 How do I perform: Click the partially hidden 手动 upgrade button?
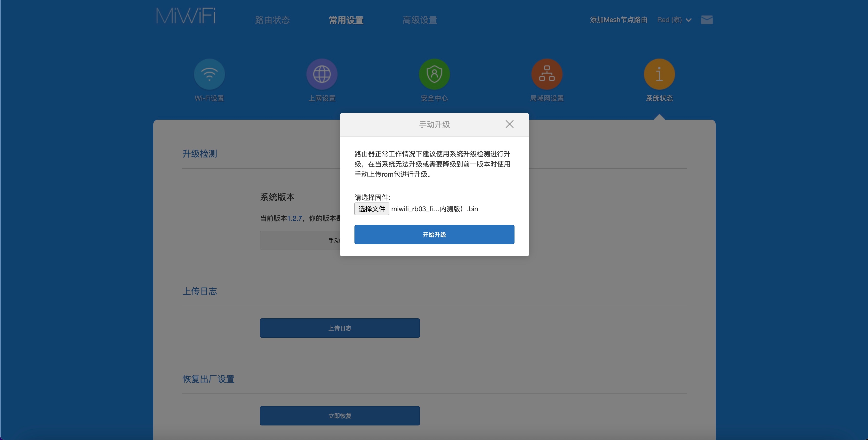coord(300,240)
